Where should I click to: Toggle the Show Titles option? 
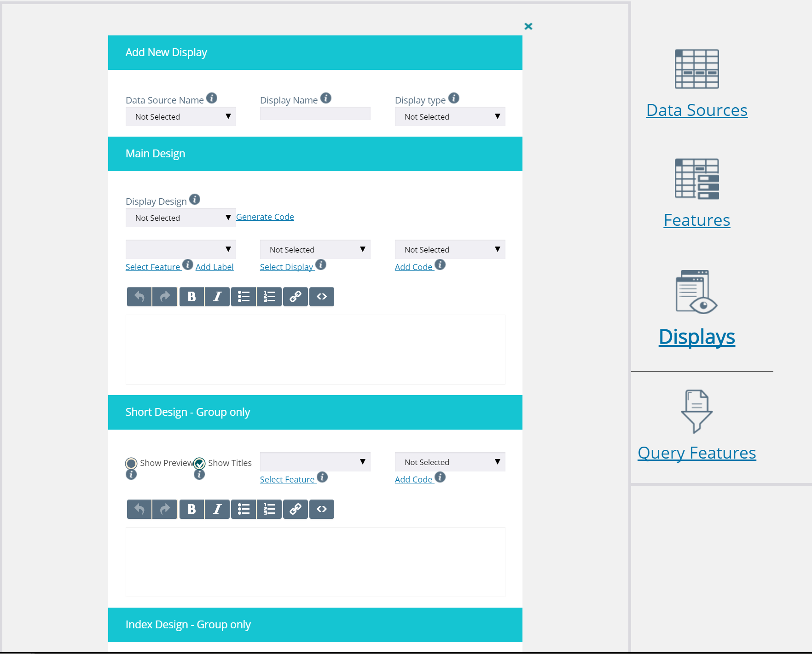tap(199, 463)
